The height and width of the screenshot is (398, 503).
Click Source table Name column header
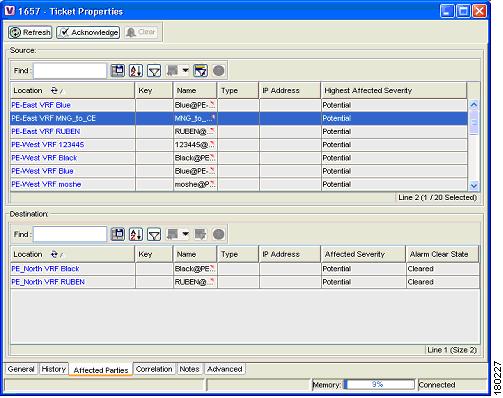pos(195,90)
